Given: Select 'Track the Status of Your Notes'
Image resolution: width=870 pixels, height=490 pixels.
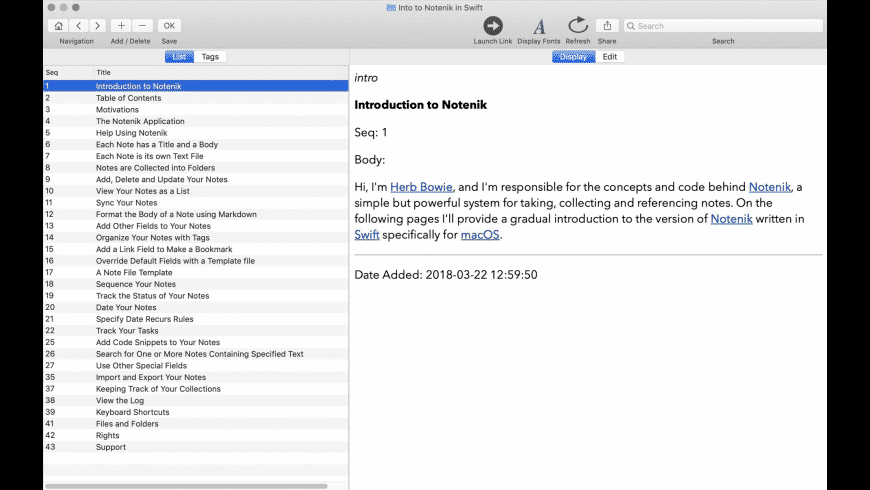Looking at the screenshot, I should [196, 296].
